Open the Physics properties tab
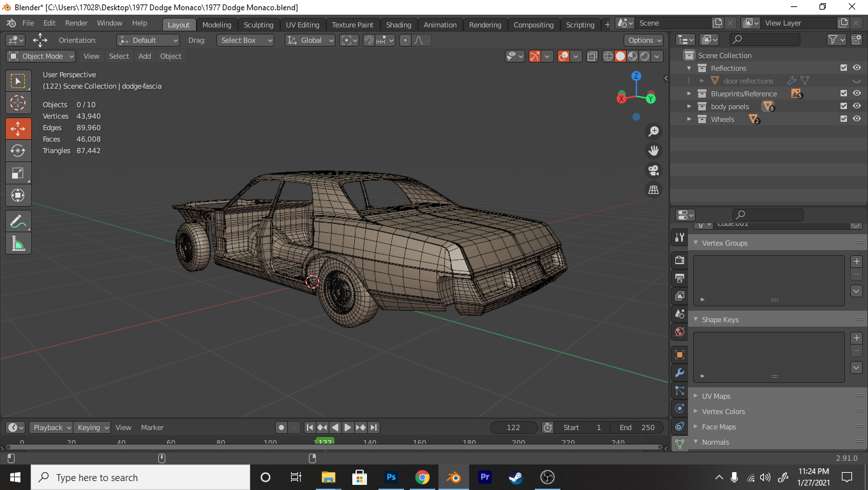Screen dimensions: 868x490 point(680,408)
